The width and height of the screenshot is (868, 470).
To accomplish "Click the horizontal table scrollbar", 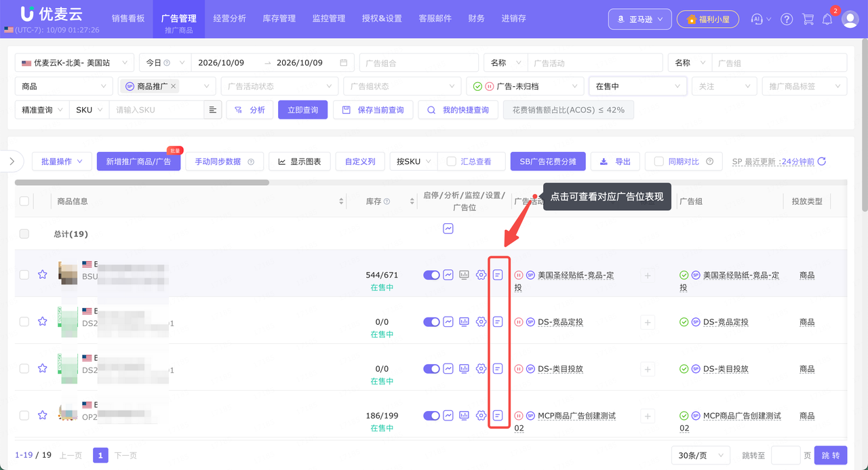I will pos(142,182).
